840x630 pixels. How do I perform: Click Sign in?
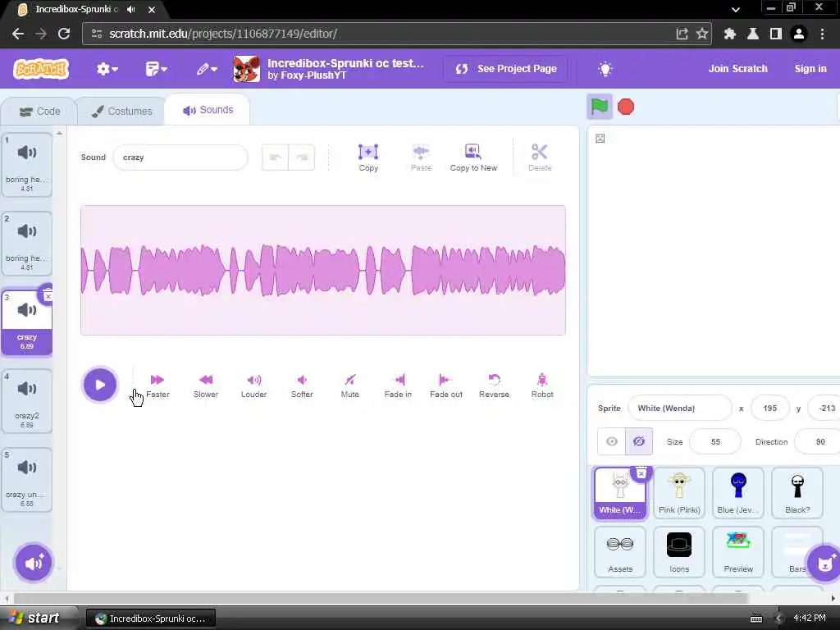click(810, 69)
